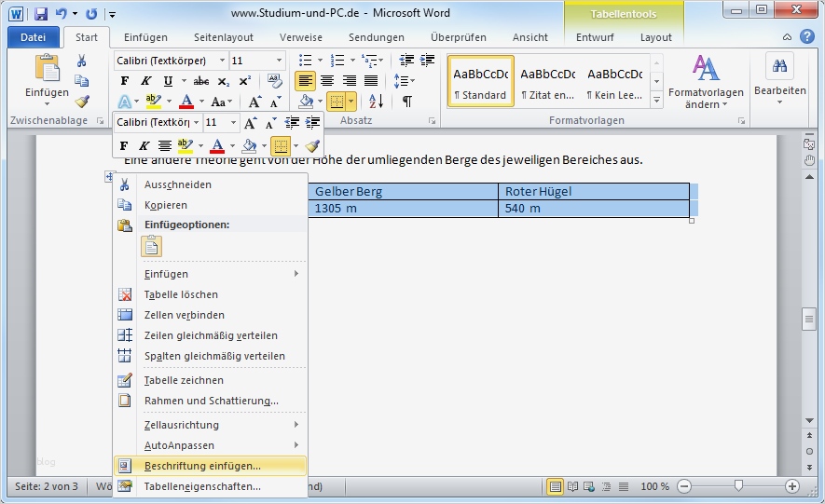Apply strikethrough with the abc icon

coord(201,81)
